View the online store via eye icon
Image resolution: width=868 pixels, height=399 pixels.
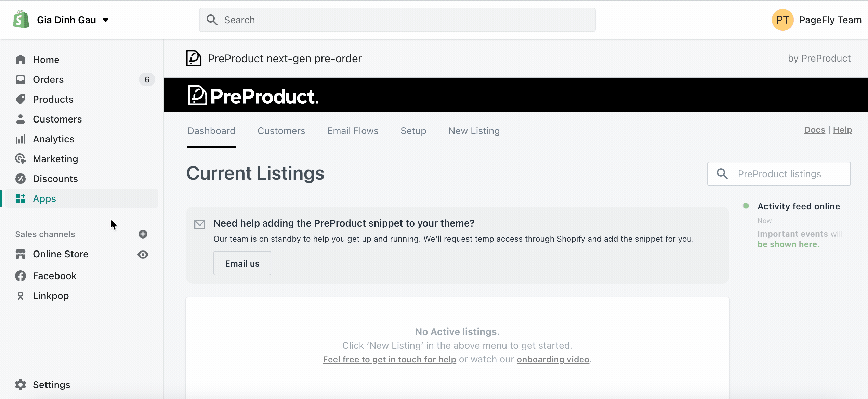point(143,254)
